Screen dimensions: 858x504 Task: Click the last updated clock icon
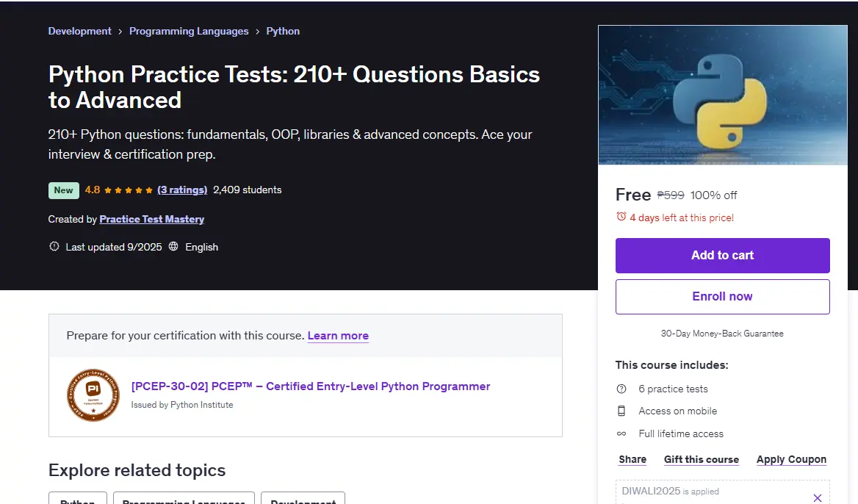click(x=54, y=247)
